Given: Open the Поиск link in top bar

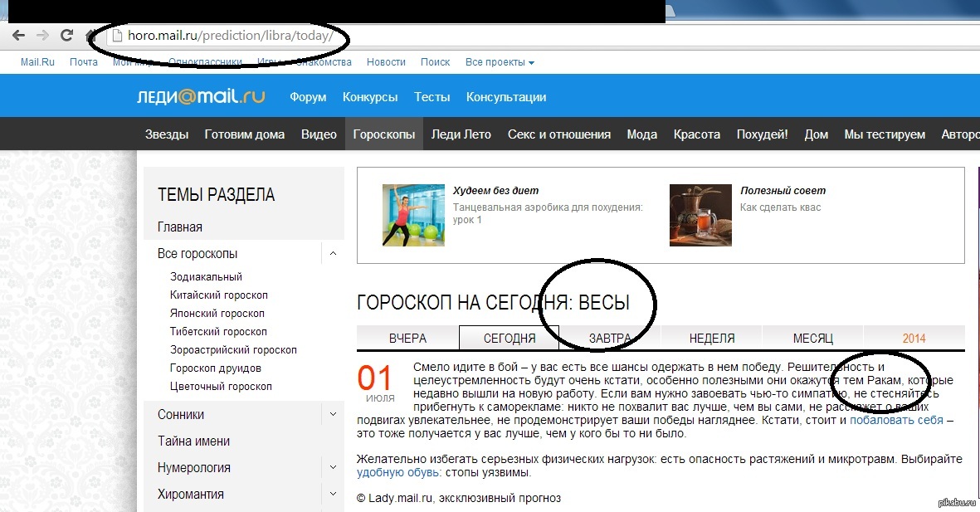Looking at the screenshot, I should (435, 62).
